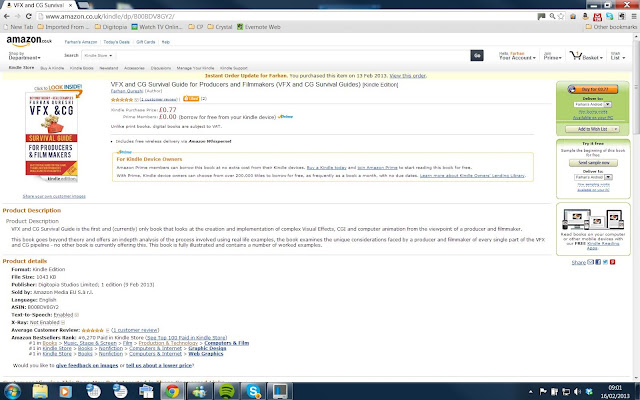This screenshot has width=640, height=400.
Task: Expand the Basket dropdown
Action: 593,58
